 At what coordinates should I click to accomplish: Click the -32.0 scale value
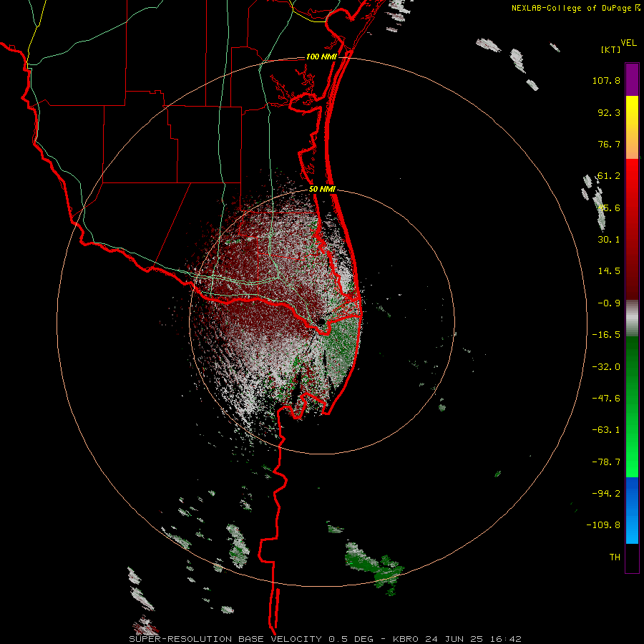606,367
